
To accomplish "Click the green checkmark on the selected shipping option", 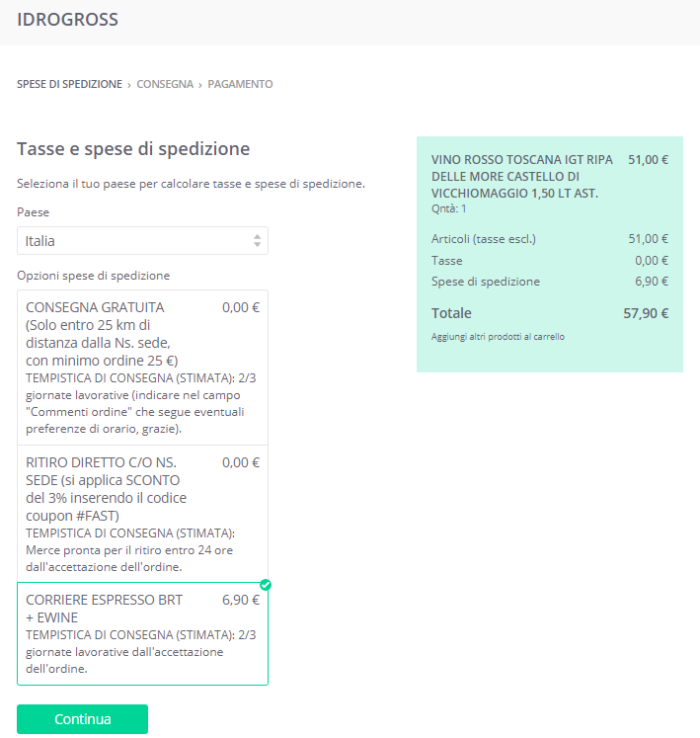I will point(266,585).
